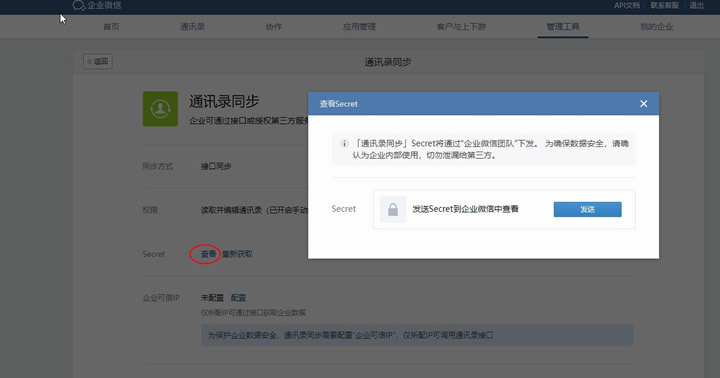Click the info icon in notice
This screenshot has height=378, width=720.
click(x=344, y=144)
